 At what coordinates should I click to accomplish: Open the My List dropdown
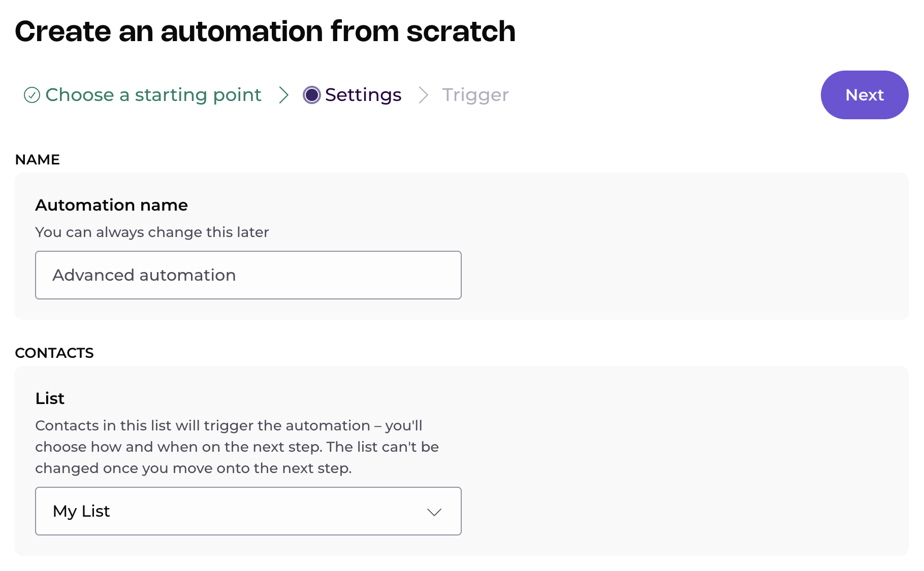(x=248, y=511)
